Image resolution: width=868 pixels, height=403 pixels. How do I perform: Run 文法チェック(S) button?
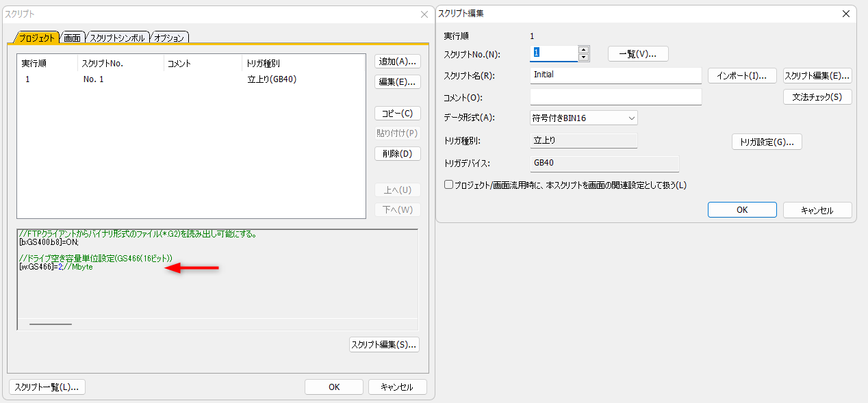(x=817, y=97)
